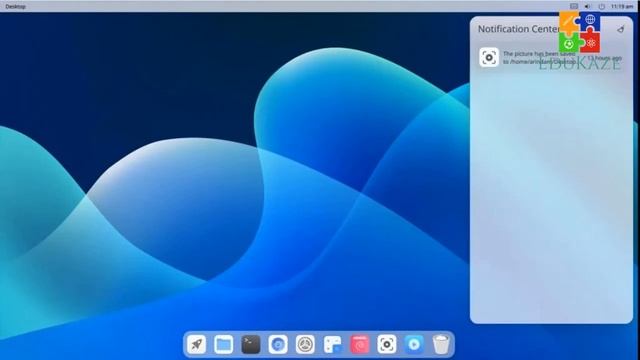640x360 pixels.
Task: Click the keyboard indicator in the top bar
Action: pyautogui.click(x=574, y=6)
